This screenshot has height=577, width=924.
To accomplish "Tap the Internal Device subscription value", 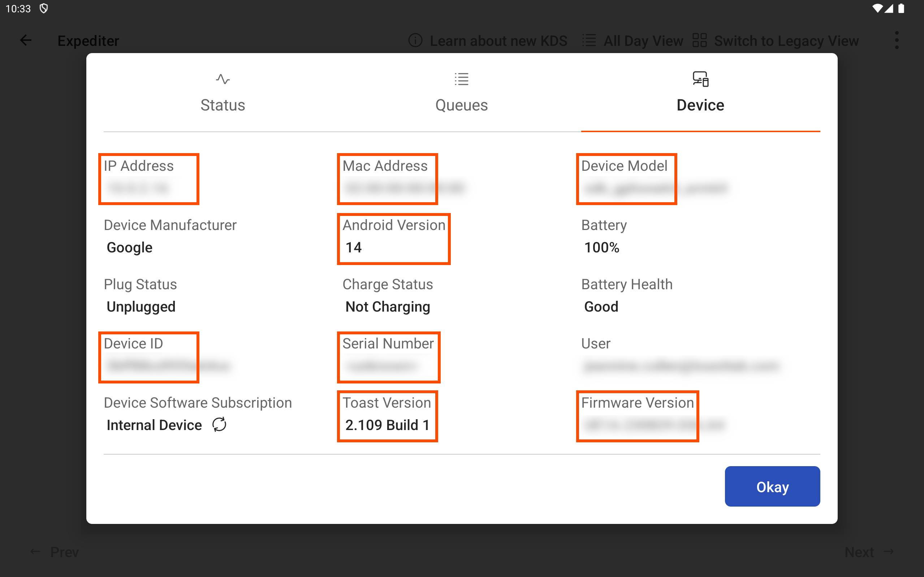I will click(x=154, y=425).
